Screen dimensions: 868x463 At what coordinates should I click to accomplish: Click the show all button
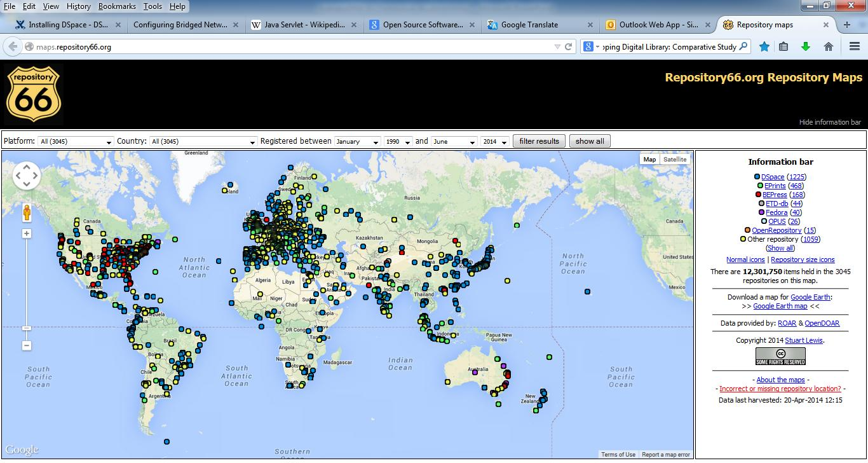point(590,141)
